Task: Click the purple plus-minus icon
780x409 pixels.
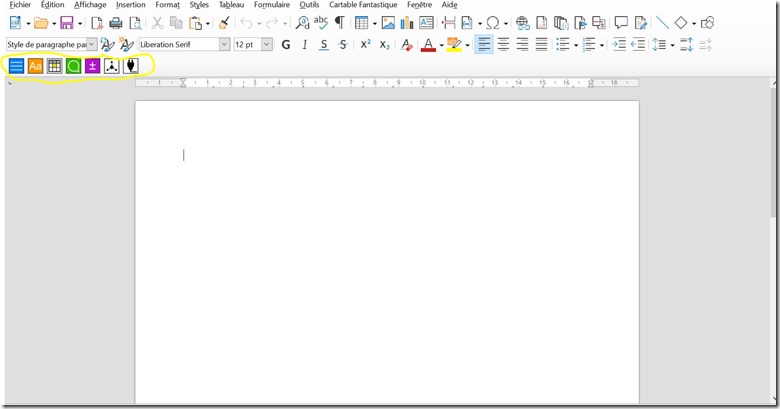Action: [x=93, y=66]
